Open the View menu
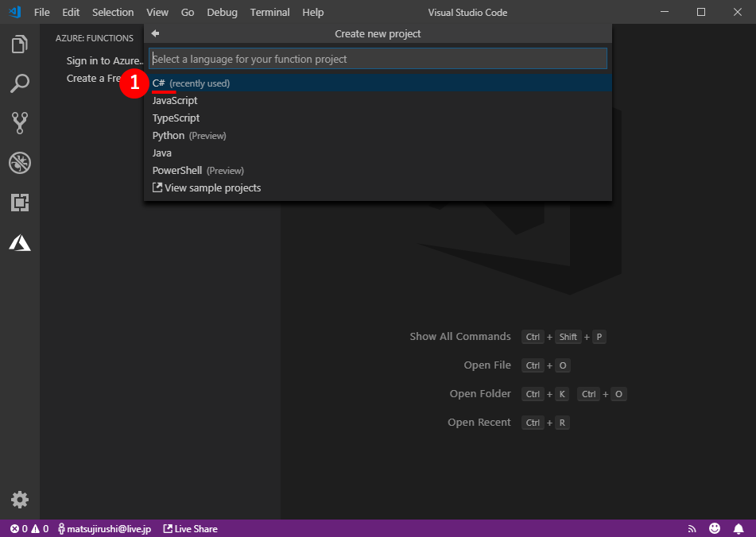The image size is (756, 537). click(x=157, y=12)
